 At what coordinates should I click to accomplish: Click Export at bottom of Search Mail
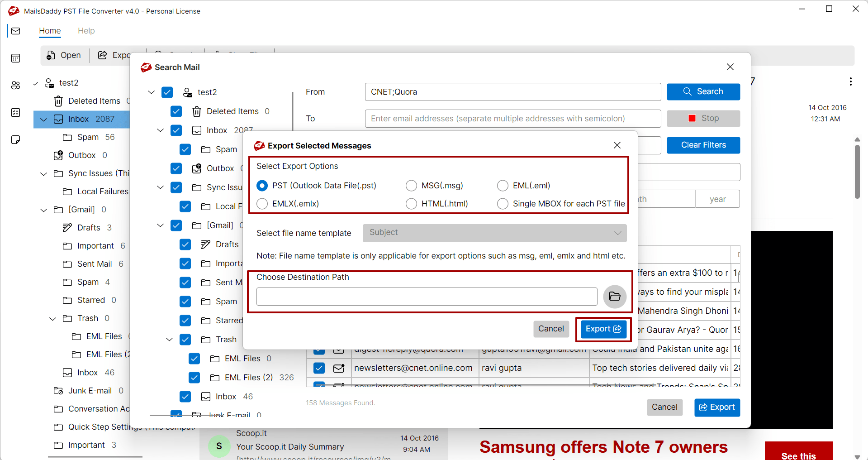pos(717,407)
